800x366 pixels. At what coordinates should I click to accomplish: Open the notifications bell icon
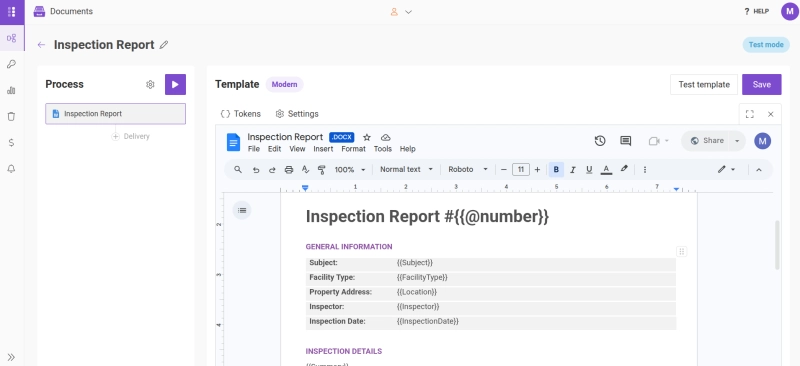tap(11, 168)
